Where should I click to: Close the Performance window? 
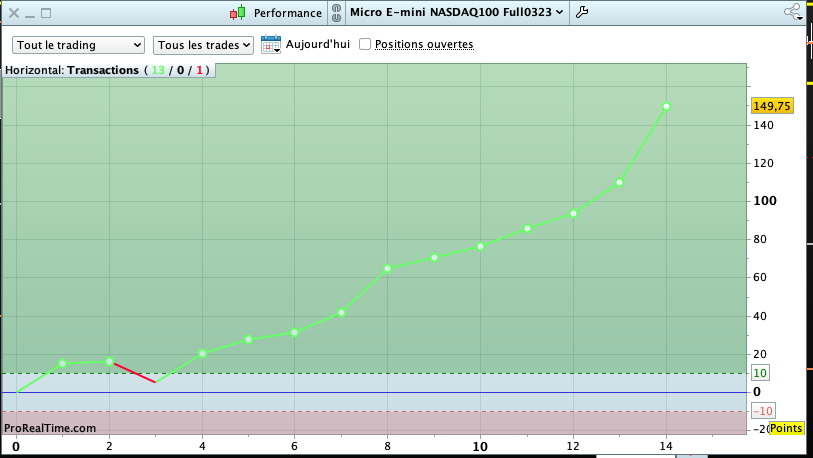[14, 13]
